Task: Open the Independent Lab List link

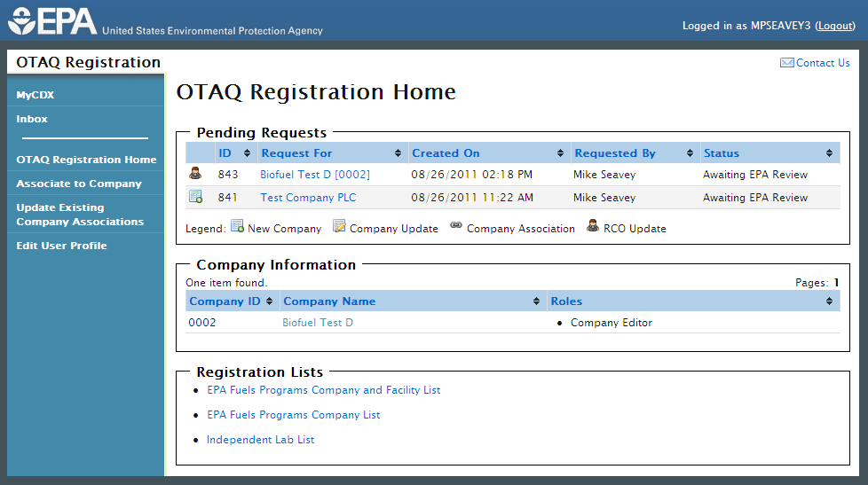Action: (x=261, y=440)
